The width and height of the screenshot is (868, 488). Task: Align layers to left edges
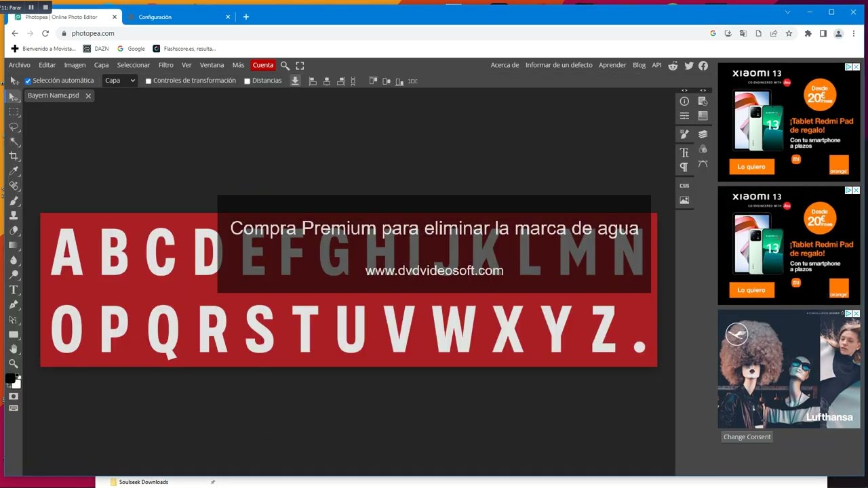click(x=313, y=81)
